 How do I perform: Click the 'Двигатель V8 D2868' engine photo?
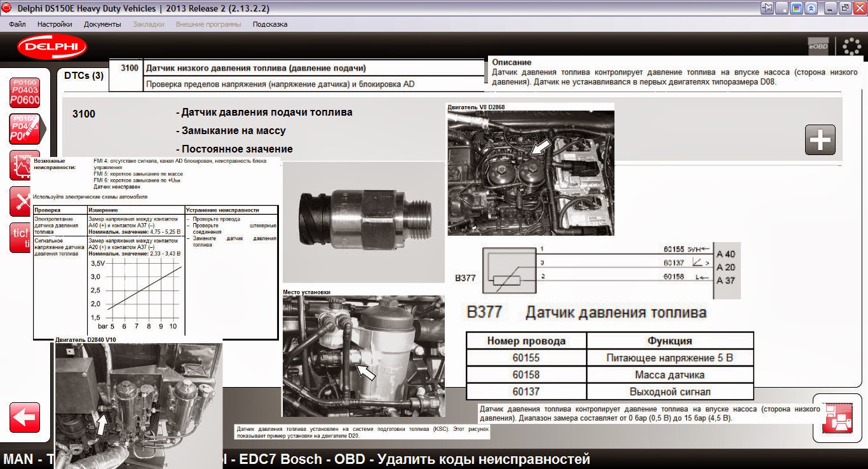tap(531, 173)
